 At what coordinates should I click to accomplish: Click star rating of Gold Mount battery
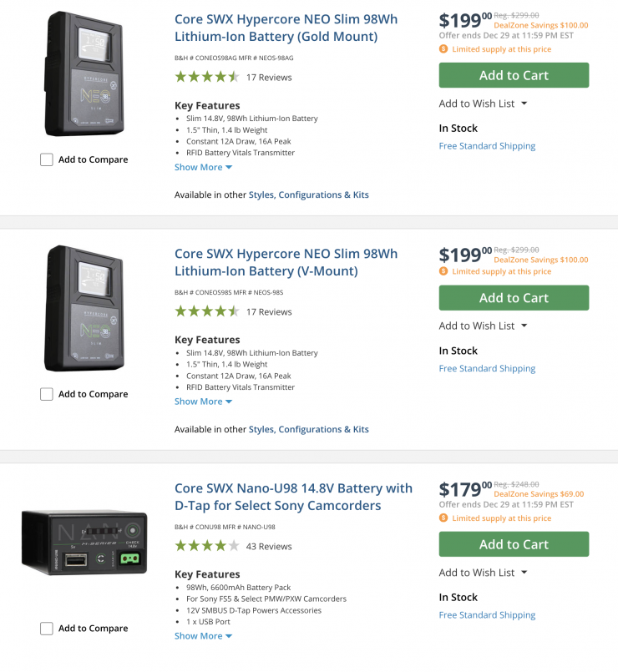pos(207,77)
